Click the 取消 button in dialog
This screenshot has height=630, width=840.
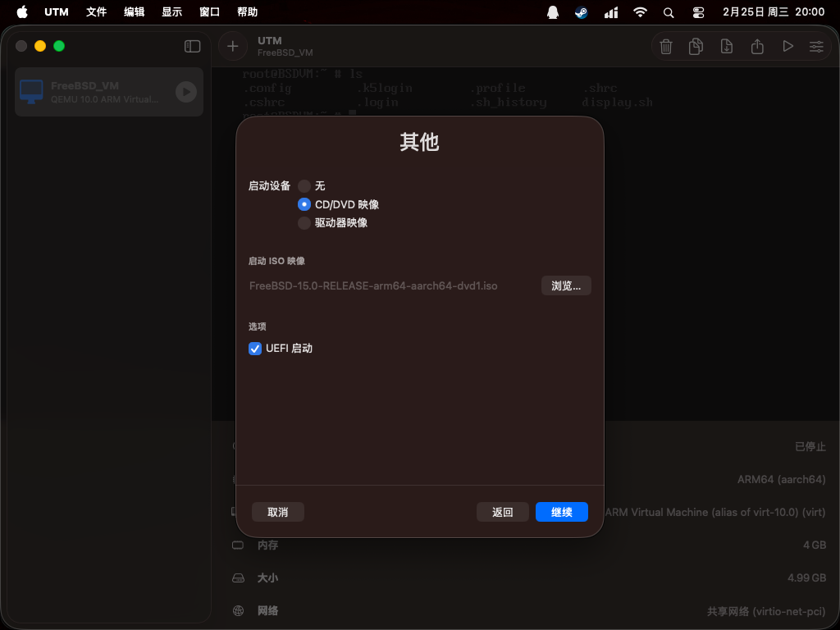pyautogui.click(x=278, y=512)
